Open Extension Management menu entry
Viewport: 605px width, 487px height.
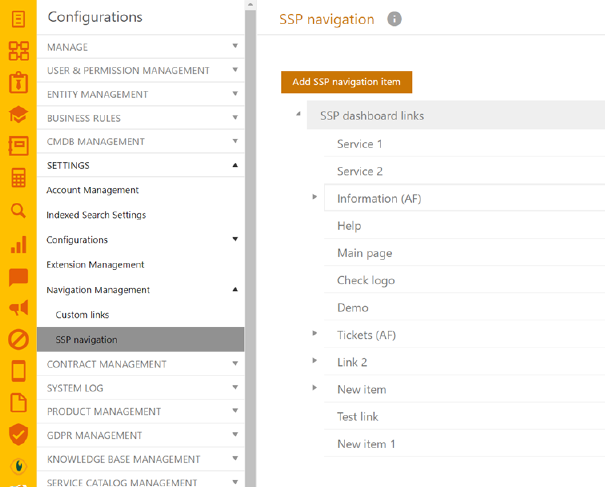(x=95, y=265)
